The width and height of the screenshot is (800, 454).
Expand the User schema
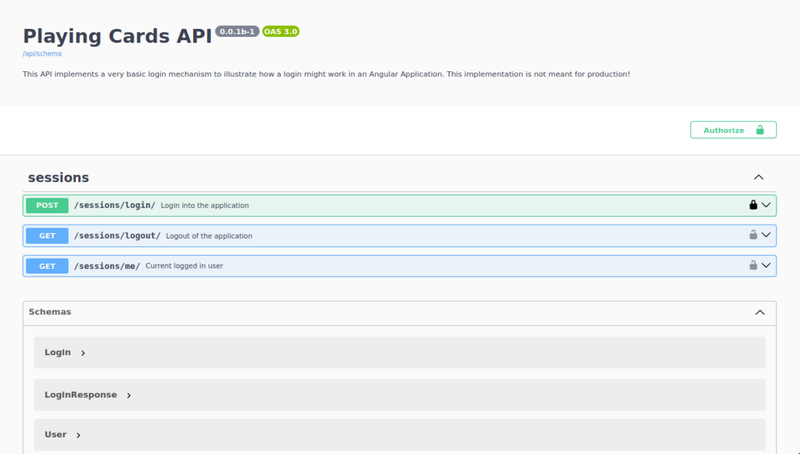coord(57,435)
